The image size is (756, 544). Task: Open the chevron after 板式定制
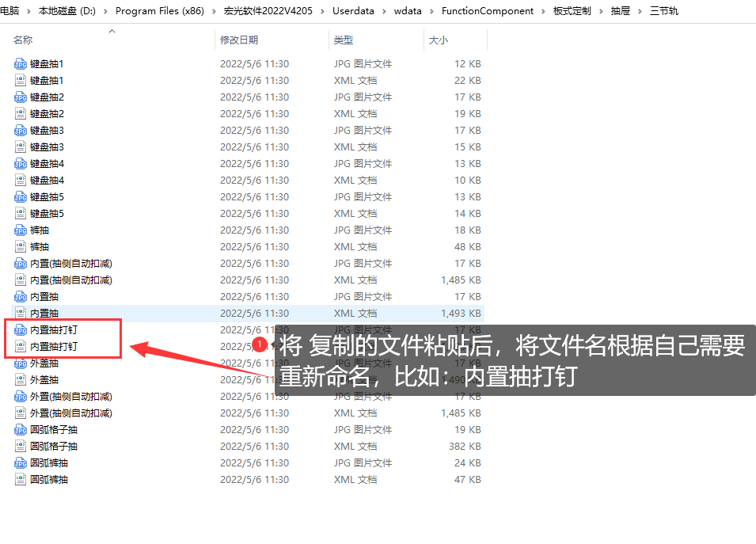pos(601,11)
